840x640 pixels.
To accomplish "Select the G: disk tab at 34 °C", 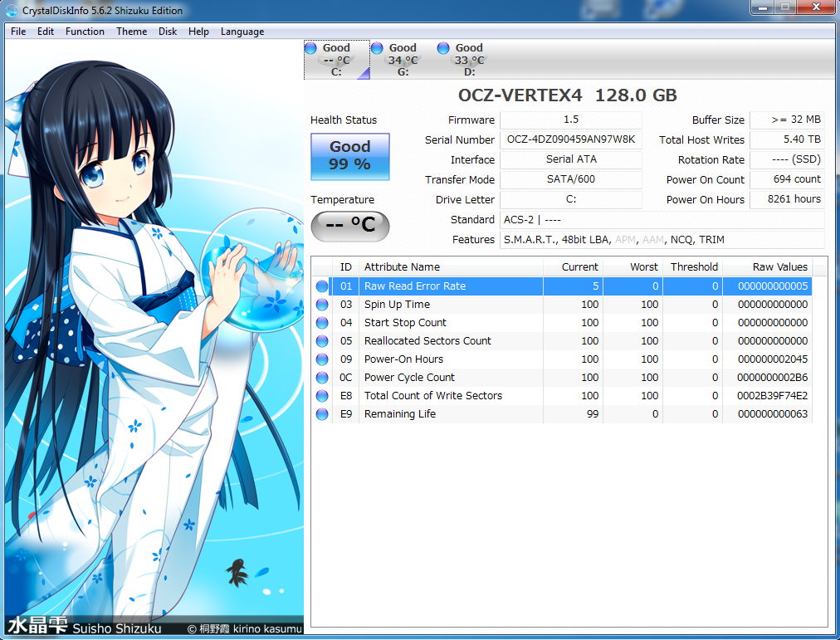I will click(403, 60).
